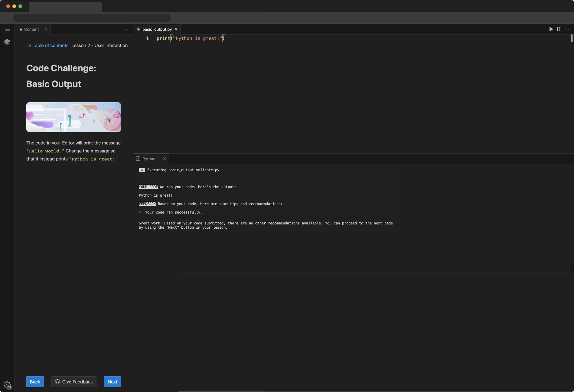Viewport: 574px width, 392px height.
Task: Click the browser address bar
Action: pos(92,18)
